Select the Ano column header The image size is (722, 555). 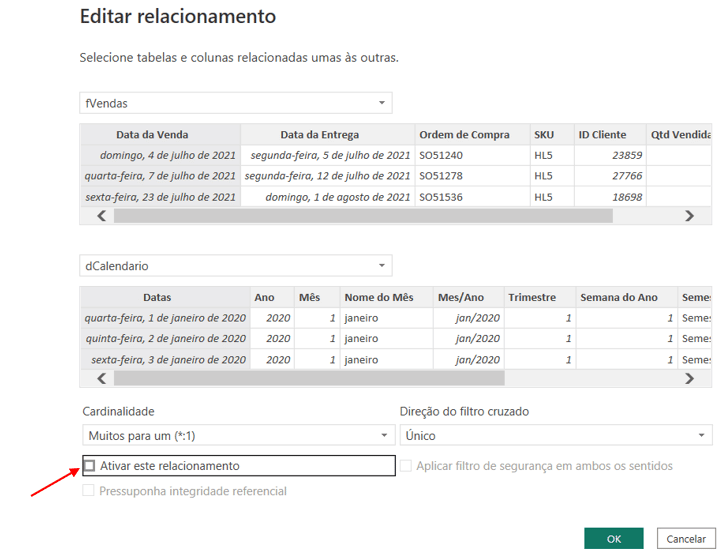(x=272, y=297)
